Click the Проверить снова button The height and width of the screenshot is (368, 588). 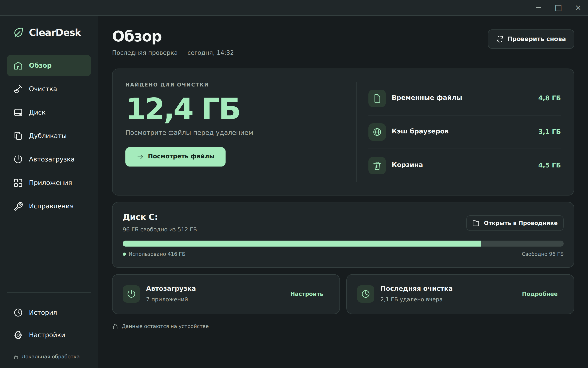coord(531,39)
